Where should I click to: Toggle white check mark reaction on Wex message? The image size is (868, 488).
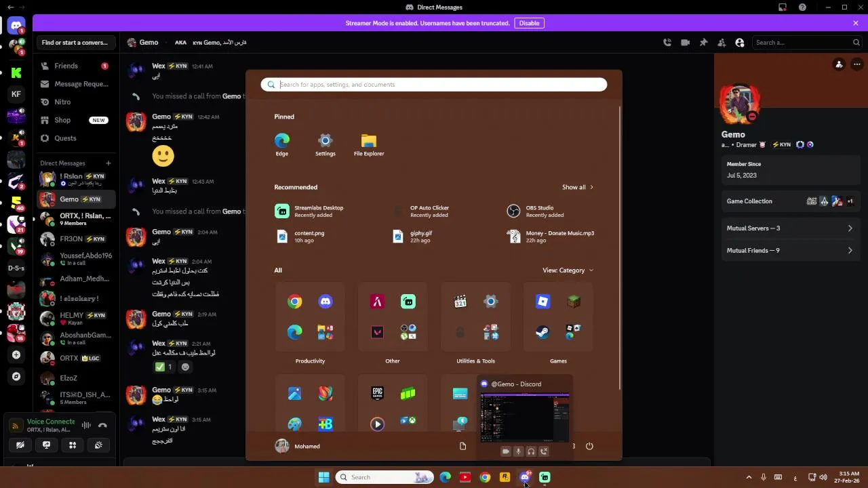point(164,367)
